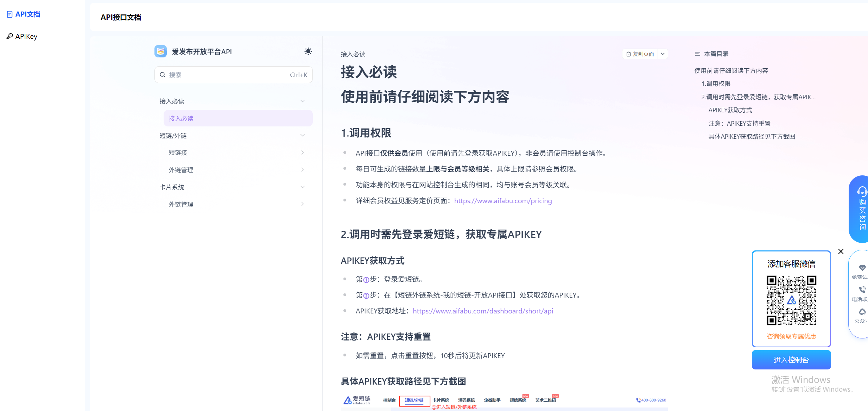Open 外链管理 under 短链/外链
The width and height of the screenshot is (868, 411).
[x=181, y=170]
